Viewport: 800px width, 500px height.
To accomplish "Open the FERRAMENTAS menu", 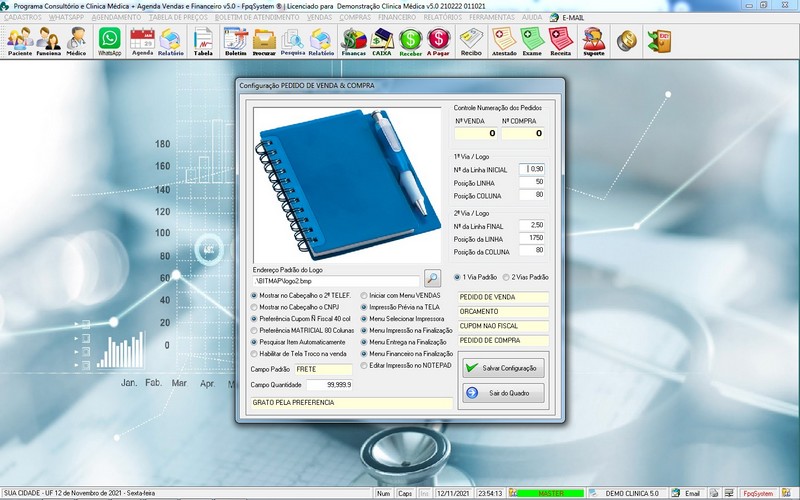I will click(x=492, y=17).
